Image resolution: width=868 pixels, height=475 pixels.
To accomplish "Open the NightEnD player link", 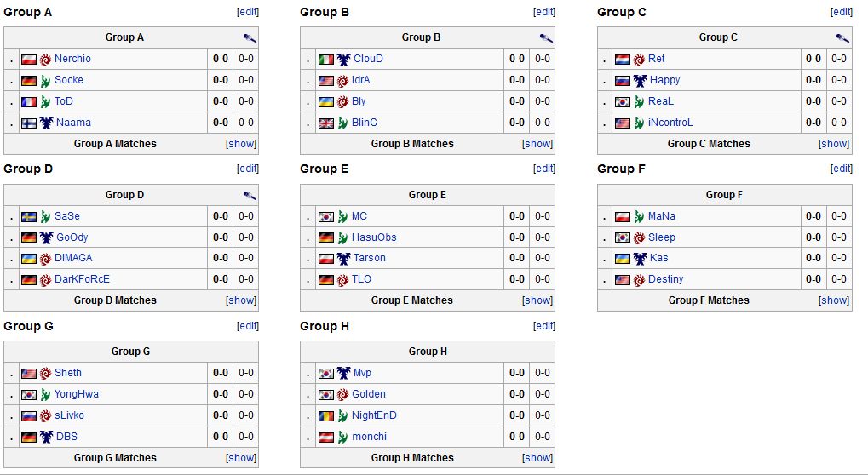I will pyautogui.click(x=374, y=415).
